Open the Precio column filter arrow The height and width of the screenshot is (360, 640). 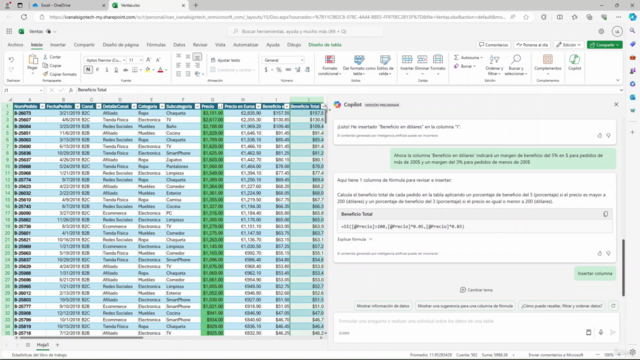click(x=220, y=107)
